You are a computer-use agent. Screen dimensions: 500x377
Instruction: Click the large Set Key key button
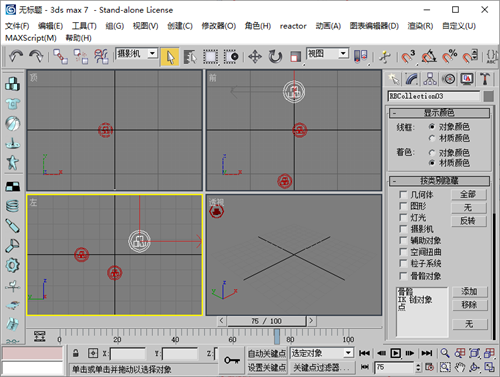tap(232, 360)
